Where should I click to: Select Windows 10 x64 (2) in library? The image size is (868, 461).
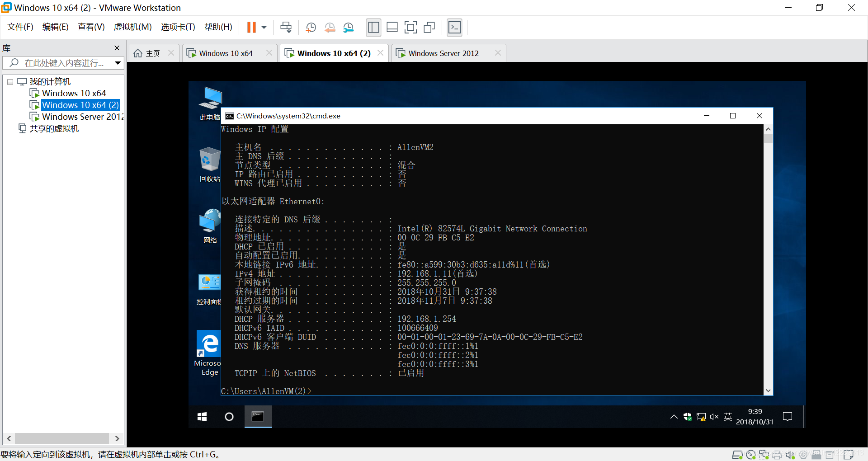tap(80, 105)
